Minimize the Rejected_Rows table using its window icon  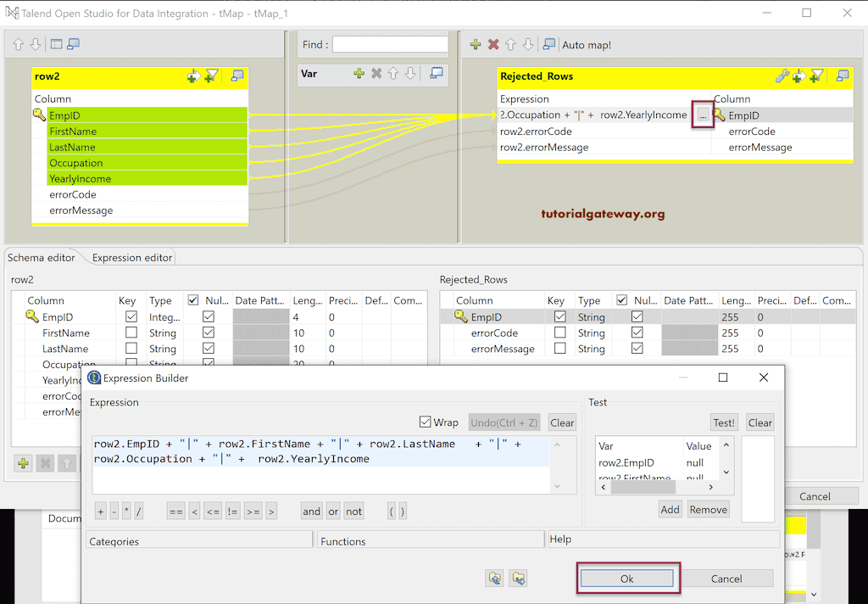pyautogui.click(x=842, y=76)
